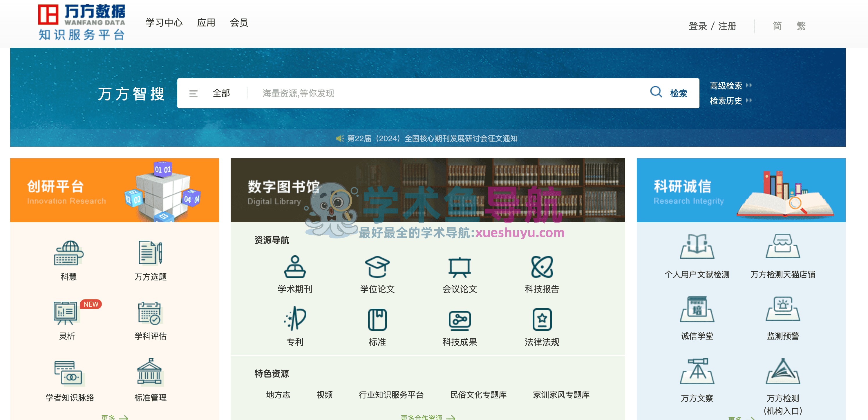
Task: Switch the site to 繁 traditional Chinese
Action: point(802,26)
